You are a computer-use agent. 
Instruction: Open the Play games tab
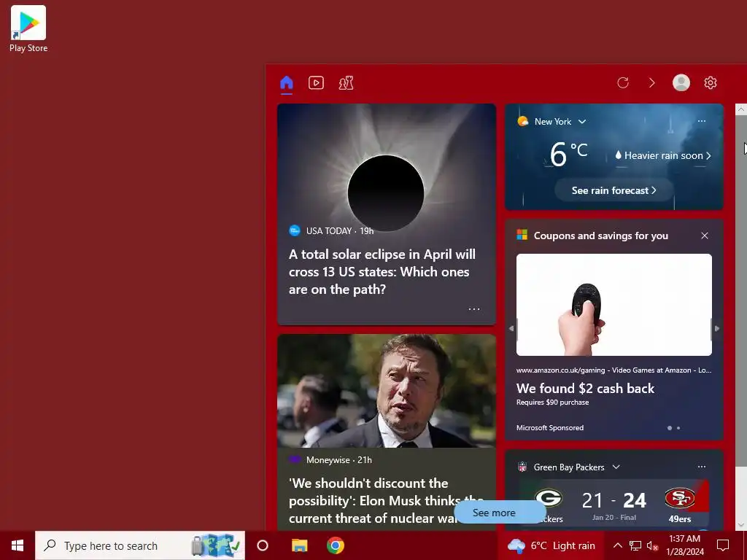pos(346,83)
